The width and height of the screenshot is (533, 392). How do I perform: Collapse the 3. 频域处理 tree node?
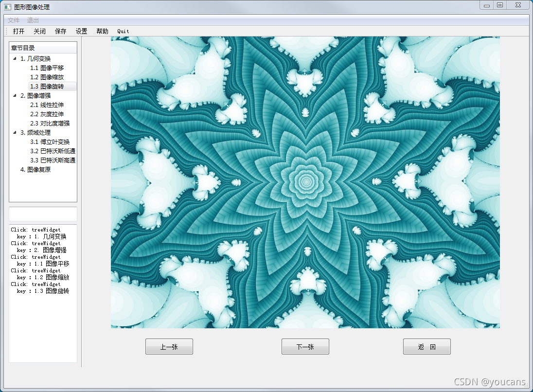tap(15, 133)
